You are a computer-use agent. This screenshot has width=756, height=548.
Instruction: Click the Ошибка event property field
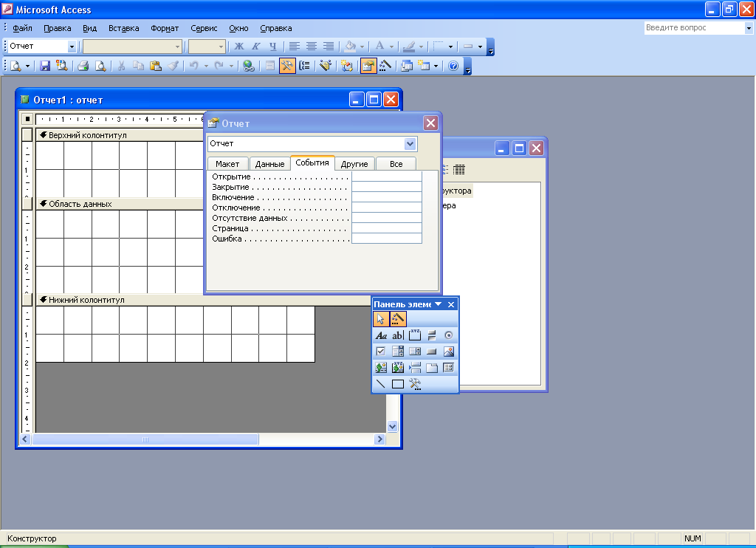[x=387, y=239]
